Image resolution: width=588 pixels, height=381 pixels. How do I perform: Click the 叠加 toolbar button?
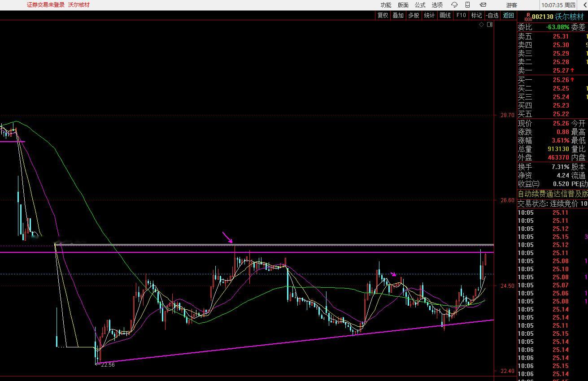(398, 15)
